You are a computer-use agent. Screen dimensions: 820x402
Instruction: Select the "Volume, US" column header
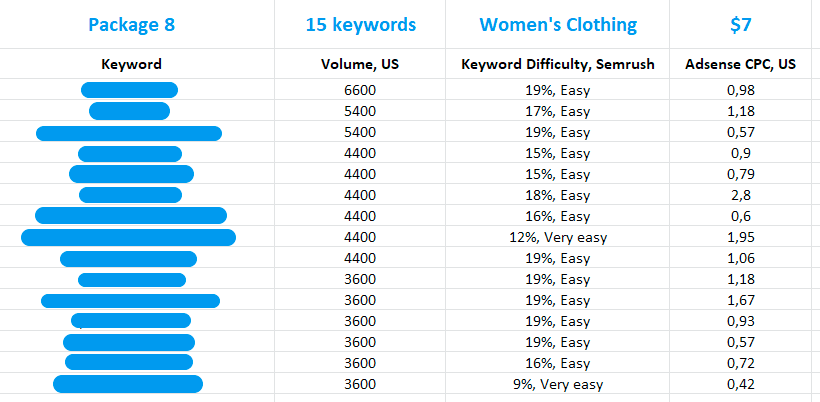coord(360,65)
